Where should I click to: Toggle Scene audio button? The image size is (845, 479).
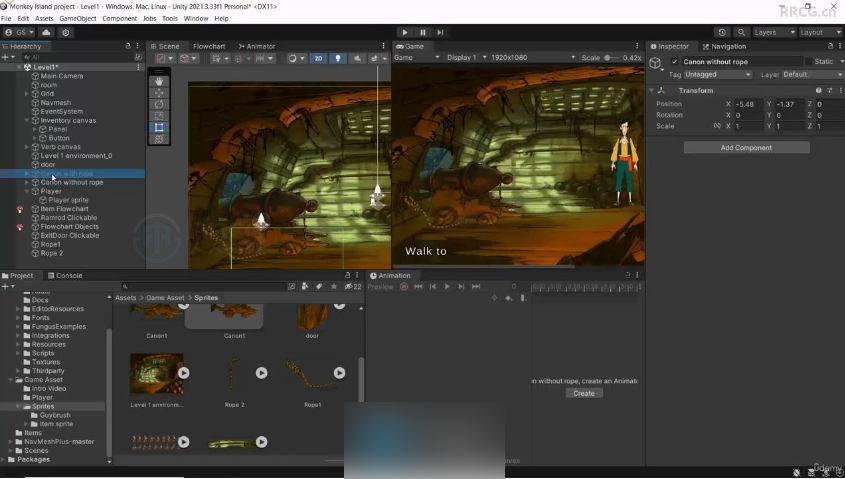357,58
